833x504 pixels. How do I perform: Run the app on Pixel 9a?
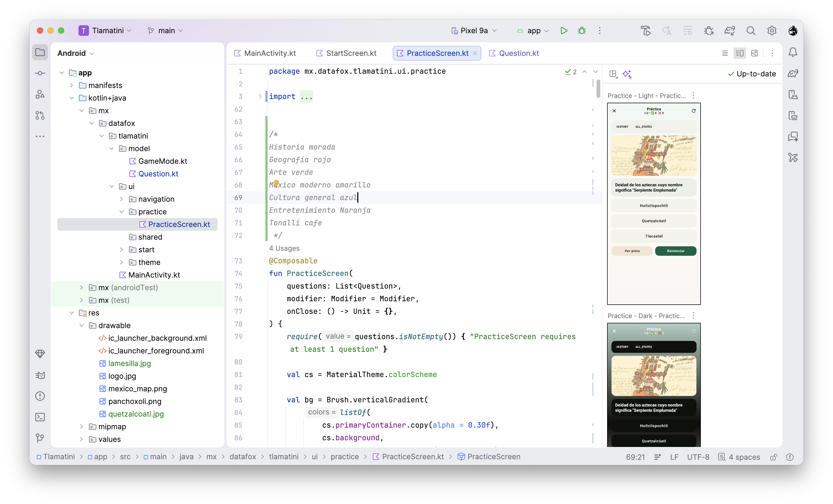coord(564,31)
